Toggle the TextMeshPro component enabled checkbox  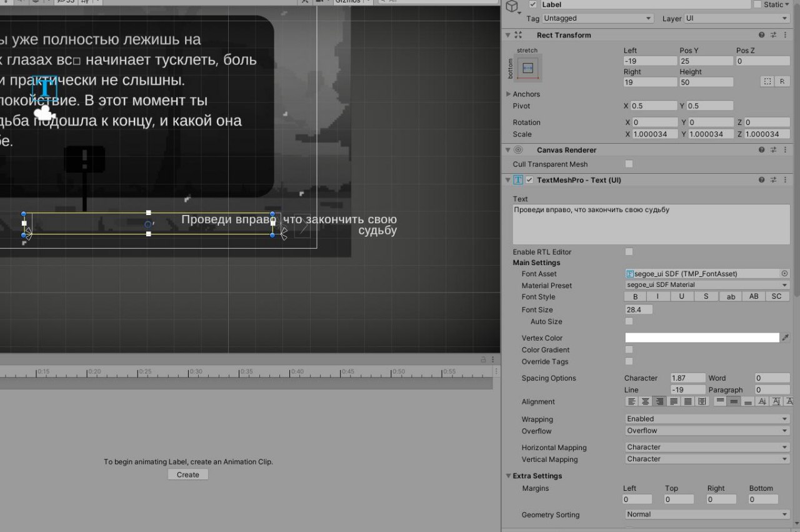click(529, 180)
